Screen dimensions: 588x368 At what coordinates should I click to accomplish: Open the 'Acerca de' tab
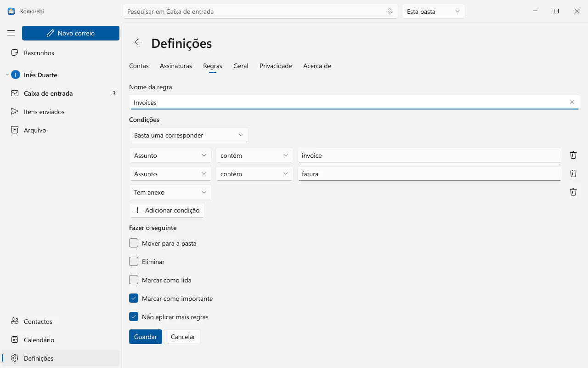[x=317, y=66]
